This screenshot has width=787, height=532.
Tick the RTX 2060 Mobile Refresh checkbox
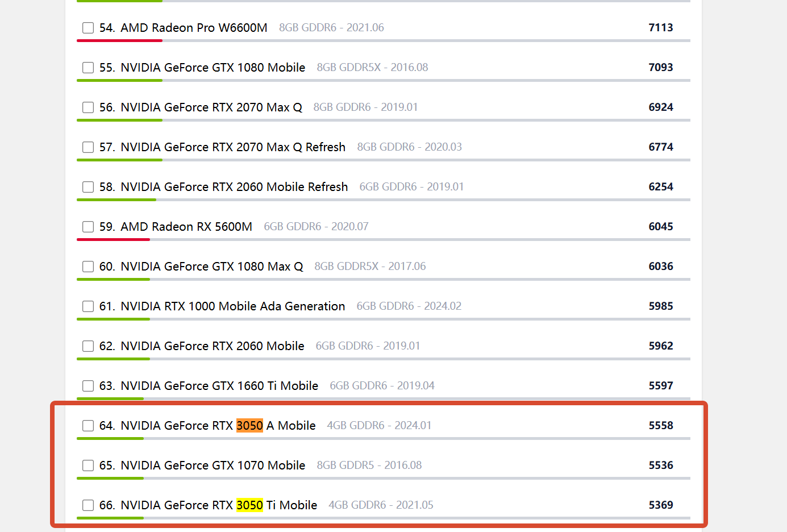click(x=88, y=187)
